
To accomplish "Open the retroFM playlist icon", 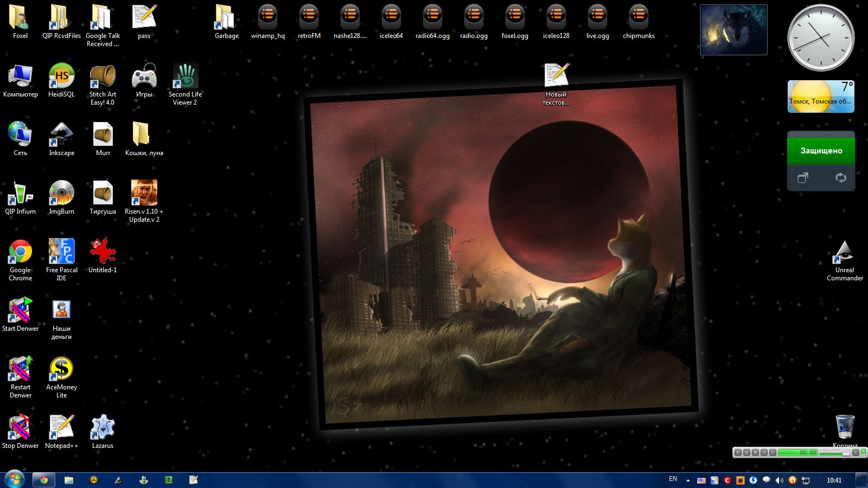I will [309, 18].
